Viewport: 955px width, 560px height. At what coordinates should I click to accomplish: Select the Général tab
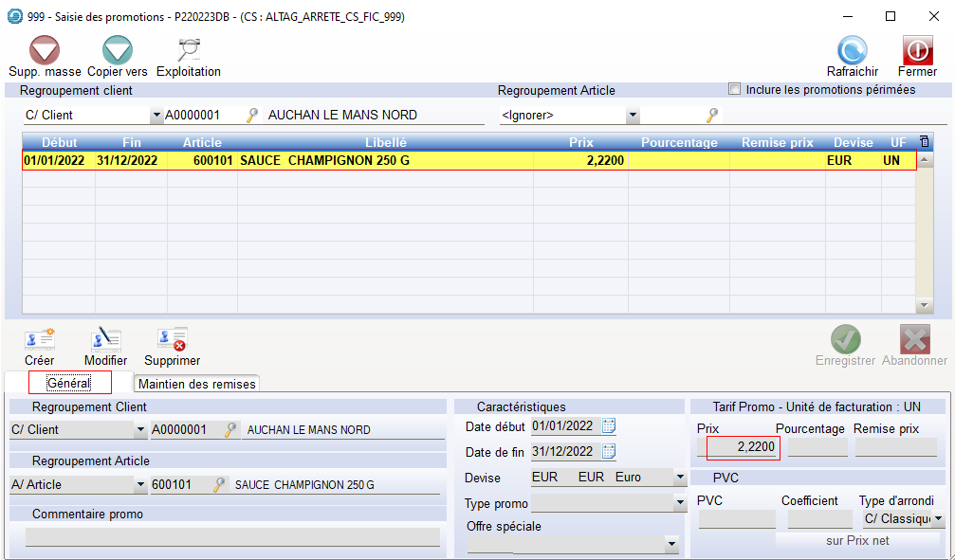[x=69, y=383]
